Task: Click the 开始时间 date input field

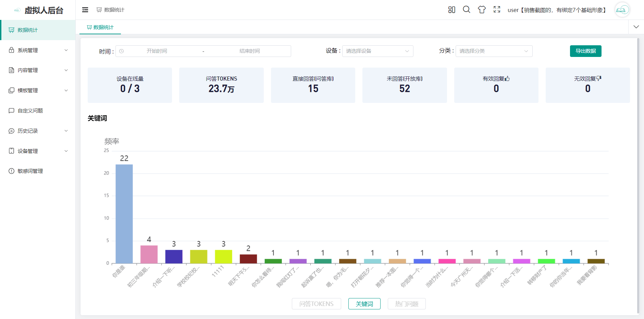Action: point(157,51)
